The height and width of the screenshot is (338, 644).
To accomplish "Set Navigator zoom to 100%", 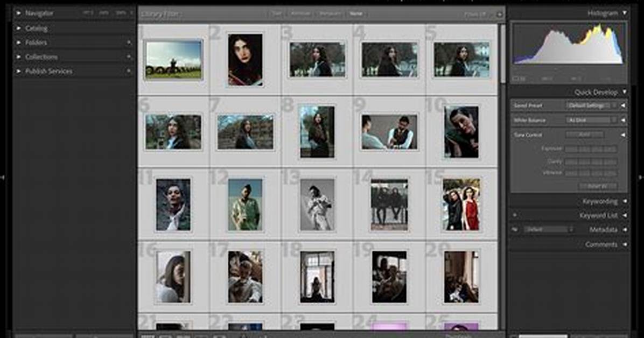I will point(104,13).
